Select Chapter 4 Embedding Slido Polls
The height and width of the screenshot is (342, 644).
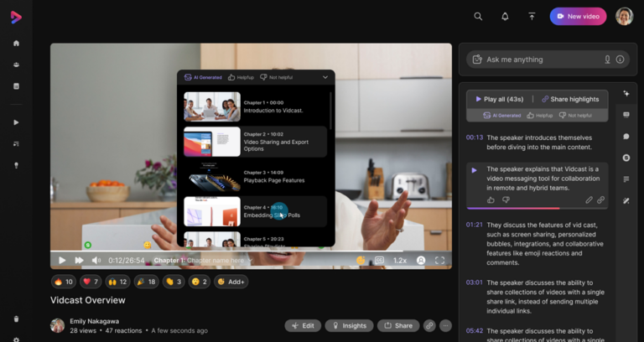[255, 211]
